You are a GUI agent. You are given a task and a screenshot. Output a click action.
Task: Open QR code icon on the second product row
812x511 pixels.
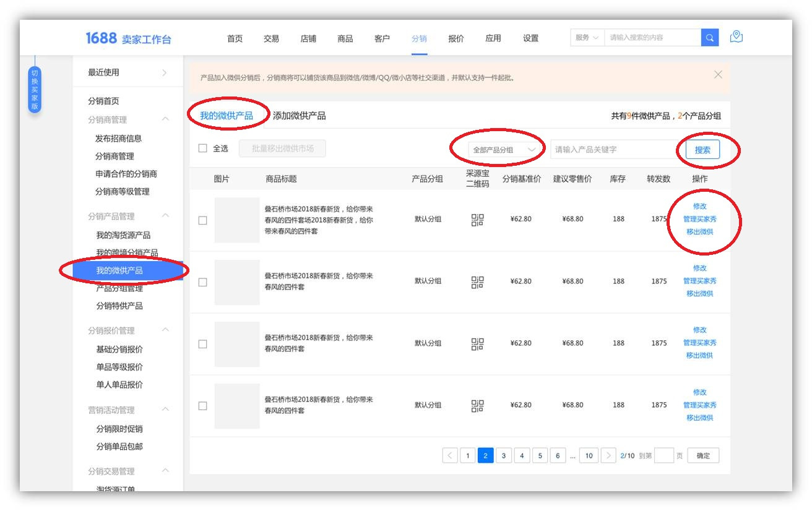[x=477, y=282]
